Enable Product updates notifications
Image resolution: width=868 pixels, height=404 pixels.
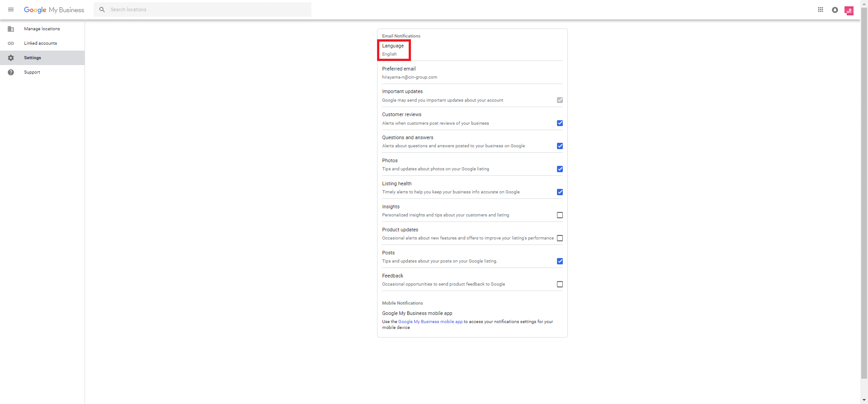pyautogui.click(x=560, y=238)
